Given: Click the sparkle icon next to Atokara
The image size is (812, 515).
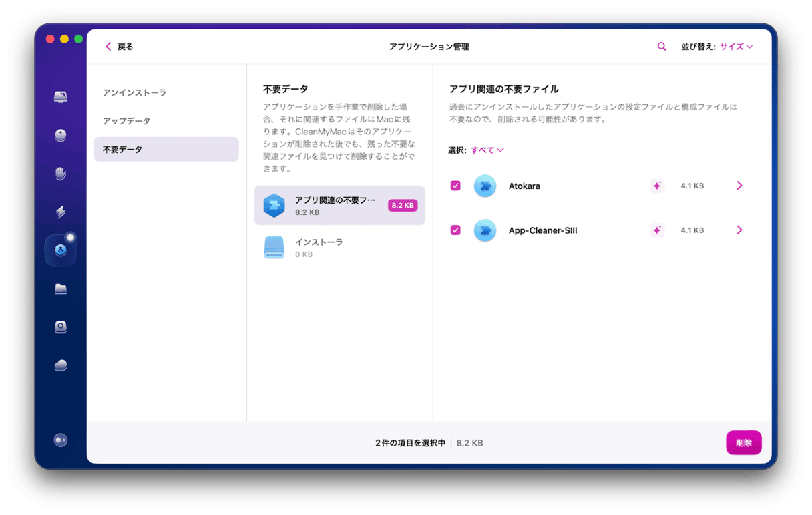Looking at the screenshot, I should (x=657, y=186).
